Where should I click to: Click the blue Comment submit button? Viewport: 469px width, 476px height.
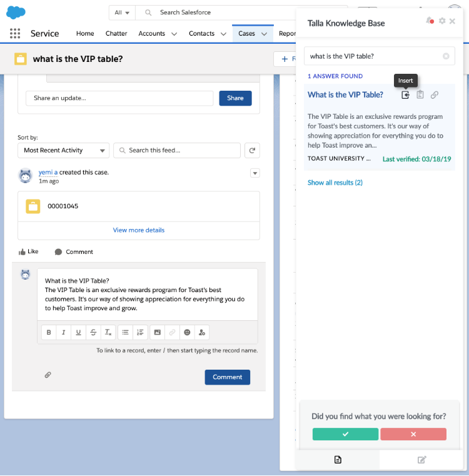pyautogui.click(x=228, y=377)
